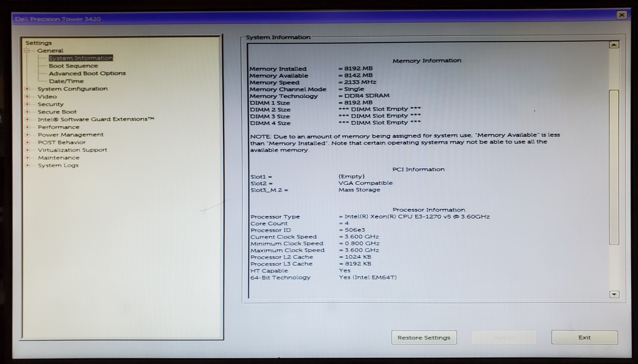Click the Processor L2 Cache 1024 KB value

click(355, 257)
